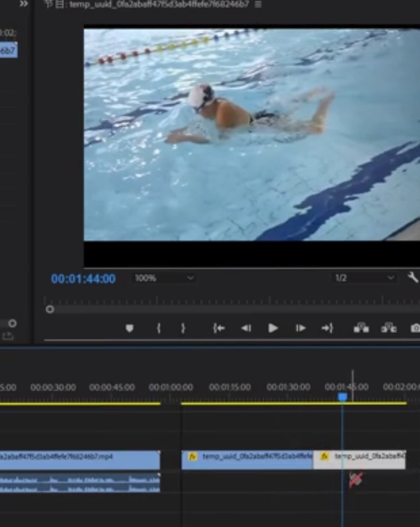Export frame with the camera icon
This screenshot has width=420, height=527.
[x=415, y=328]
